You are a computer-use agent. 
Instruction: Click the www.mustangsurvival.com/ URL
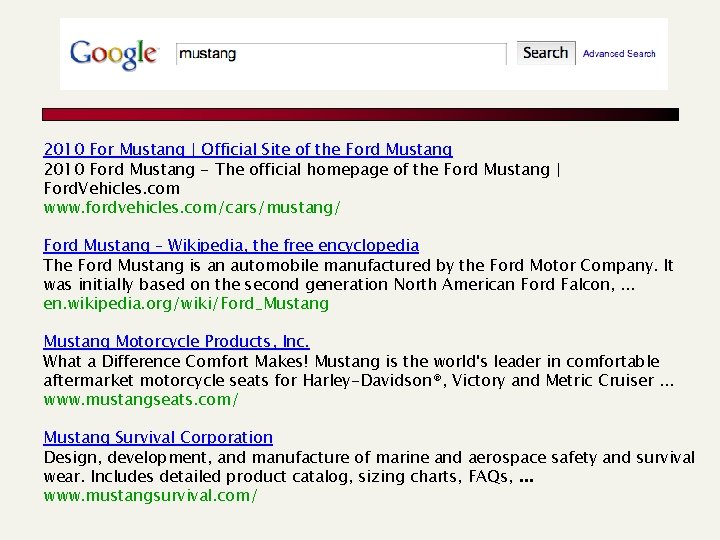(150, 495)
